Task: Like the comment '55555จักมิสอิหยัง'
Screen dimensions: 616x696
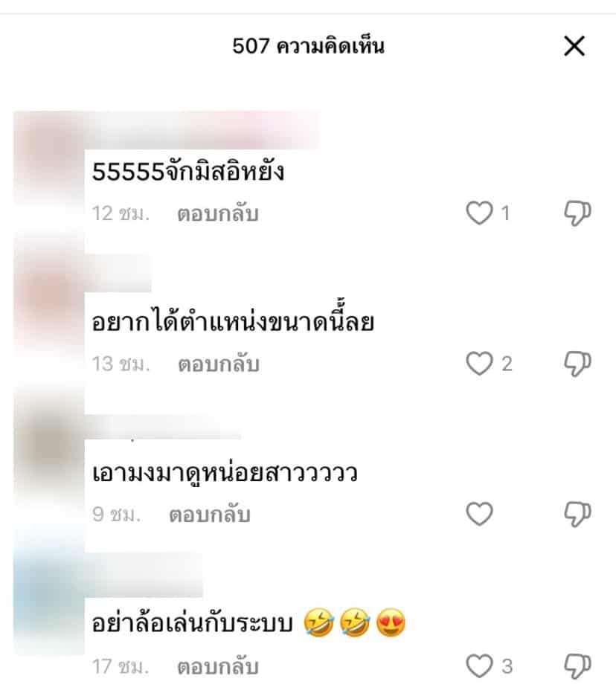Action: click(x=479, y=213)
